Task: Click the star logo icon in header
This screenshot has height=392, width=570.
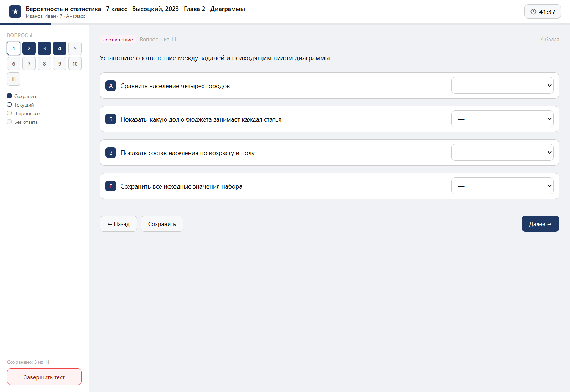Action: [15, 12]
